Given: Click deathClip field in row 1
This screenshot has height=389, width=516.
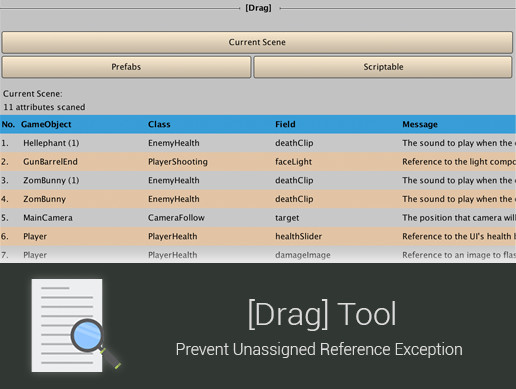Looking at the screenshot, I should pyautogui.click(x=294, y=143).
